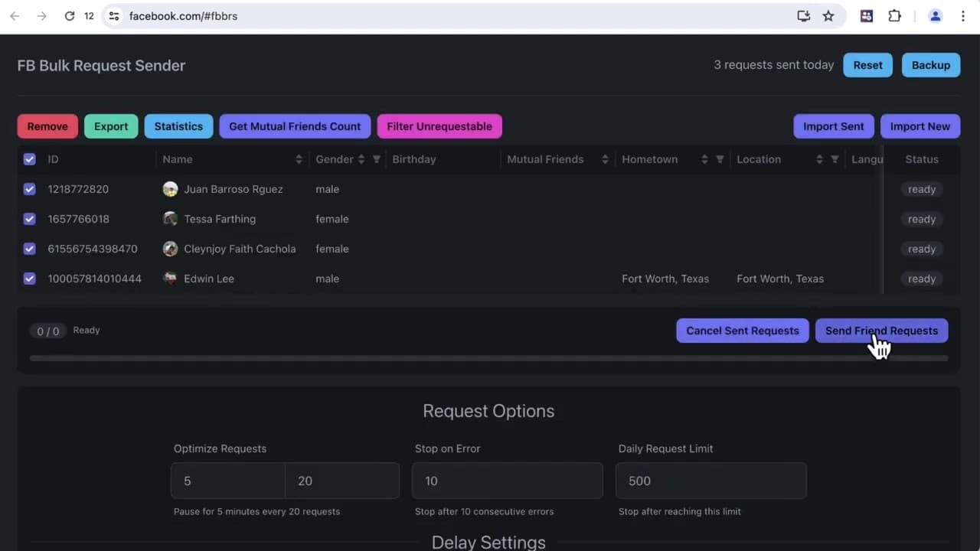Bookmark this page with star icon

pyautogui.click(x=828, y=16)
